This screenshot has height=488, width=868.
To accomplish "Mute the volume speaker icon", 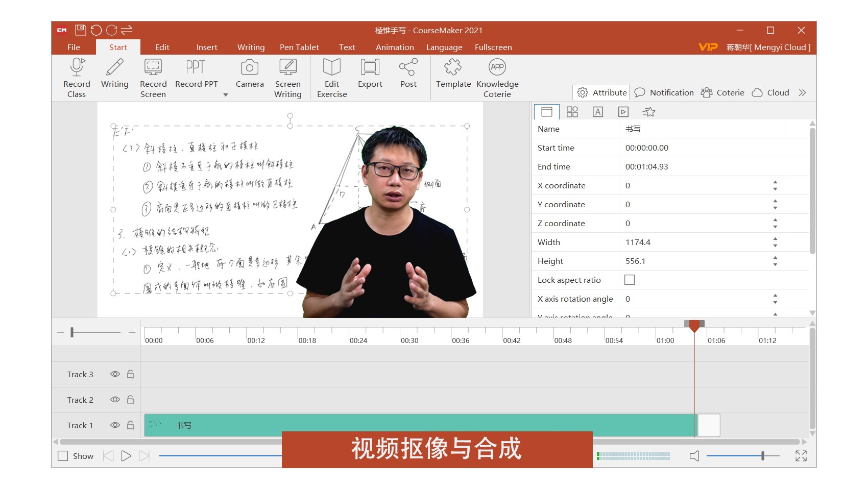I will tap(694, 456).
